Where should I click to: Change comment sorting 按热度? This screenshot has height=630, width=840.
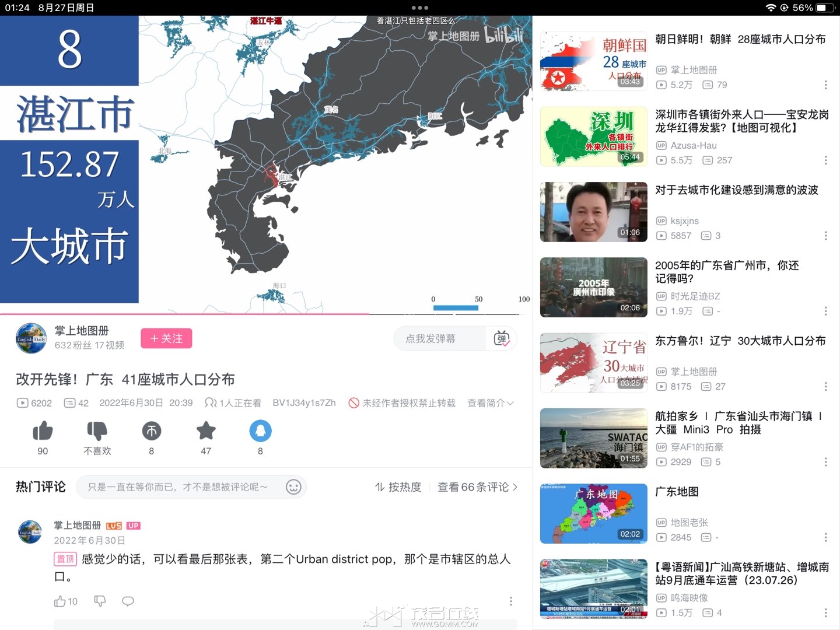coord(398,487)
